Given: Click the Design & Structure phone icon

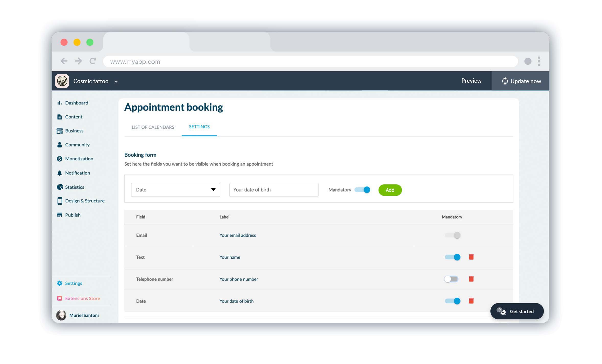Looking at the screenshot, I should (60, 201).
